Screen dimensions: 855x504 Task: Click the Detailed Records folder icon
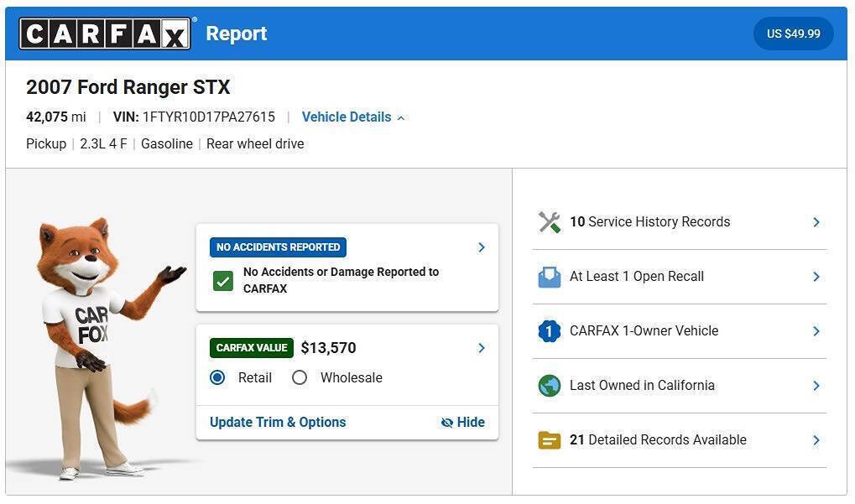click(549, 440)
